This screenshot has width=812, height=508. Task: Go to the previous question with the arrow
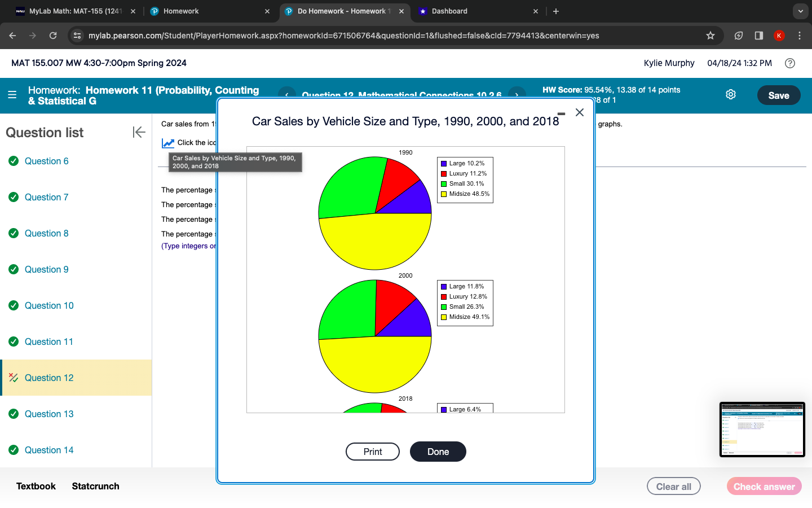(287, 95)
